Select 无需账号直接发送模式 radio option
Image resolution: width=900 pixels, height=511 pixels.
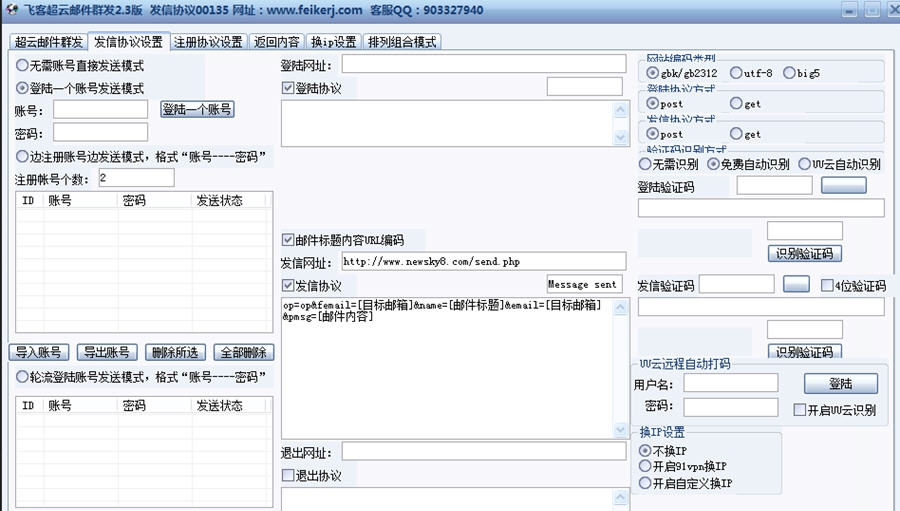[80, 65]
